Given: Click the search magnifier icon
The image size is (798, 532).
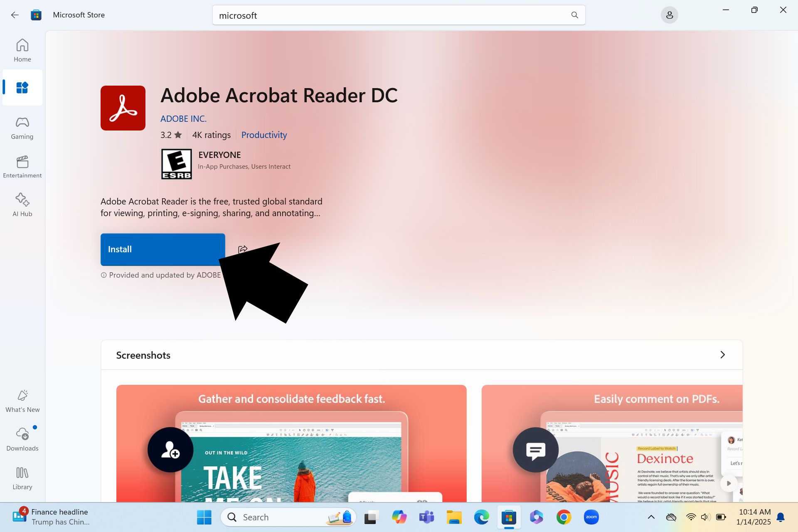Looking at the screenshot, I should (x=574, y=15).
